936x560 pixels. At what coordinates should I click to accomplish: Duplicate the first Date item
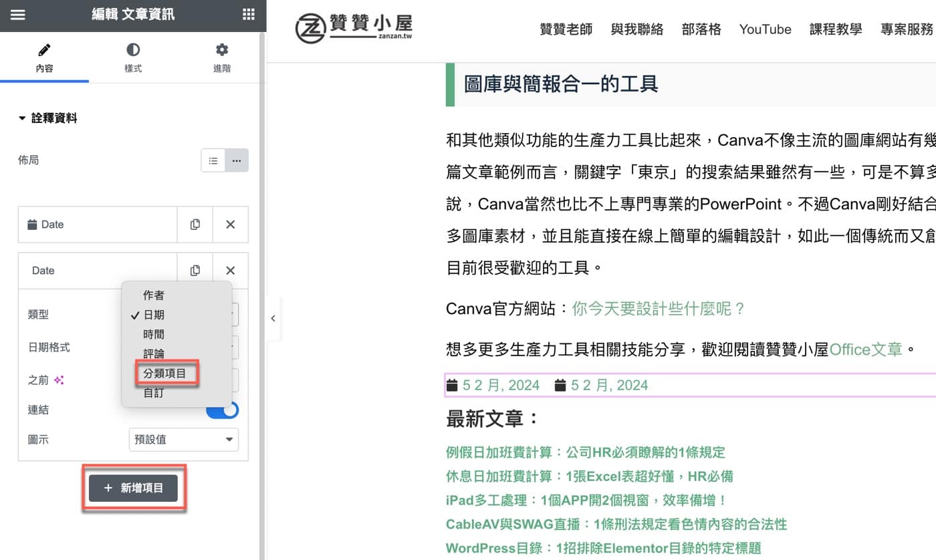pos(195,225)
